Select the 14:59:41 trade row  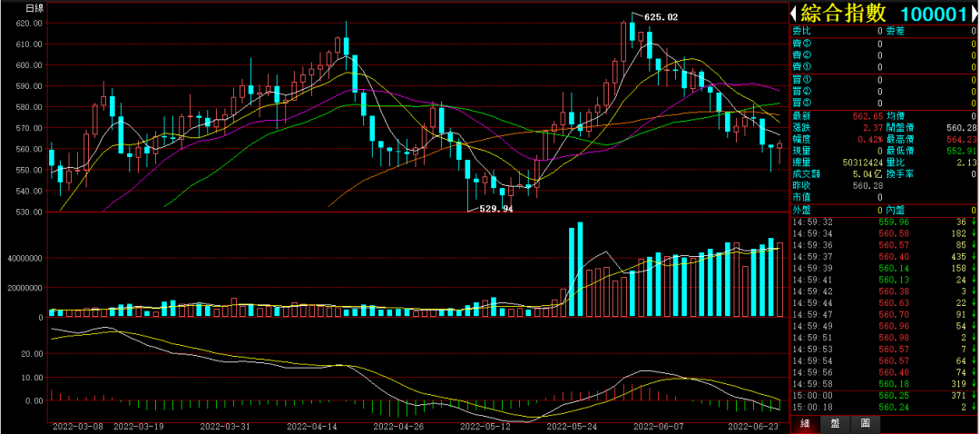click(885, 280)
